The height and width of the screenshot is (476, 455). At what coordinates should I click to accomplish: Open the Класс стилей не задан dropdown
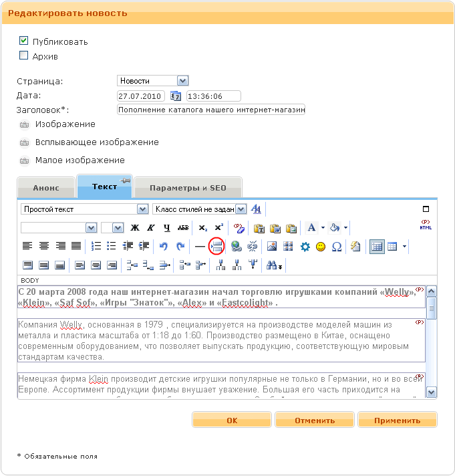click(x=199, y=209)
